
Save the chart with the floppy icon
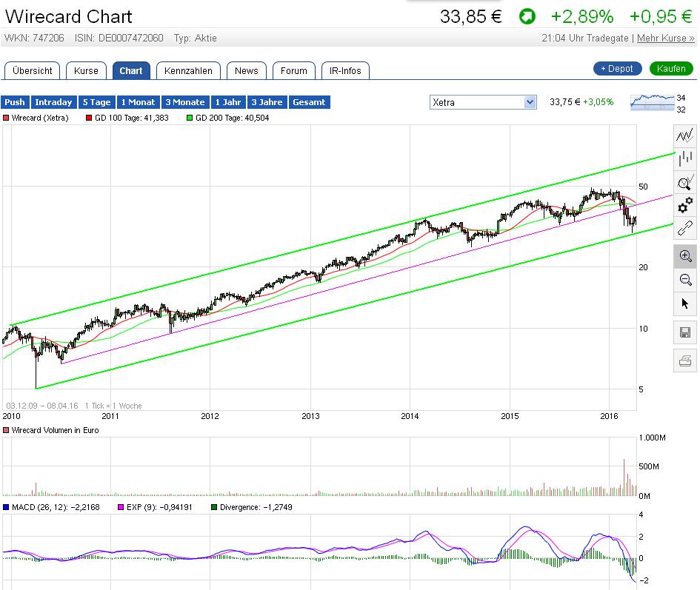684,332
